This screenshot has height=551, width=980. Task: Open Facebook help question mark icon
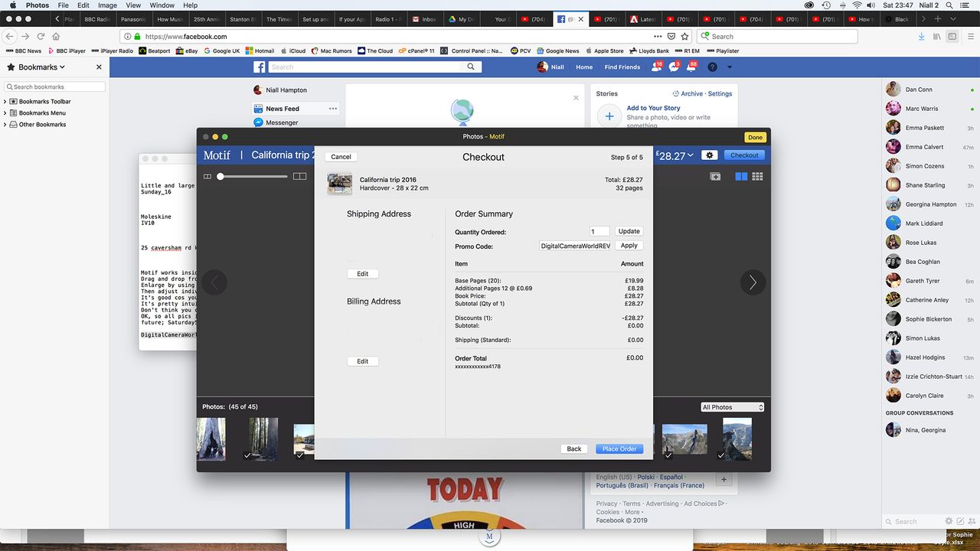(x=712, y=67)
